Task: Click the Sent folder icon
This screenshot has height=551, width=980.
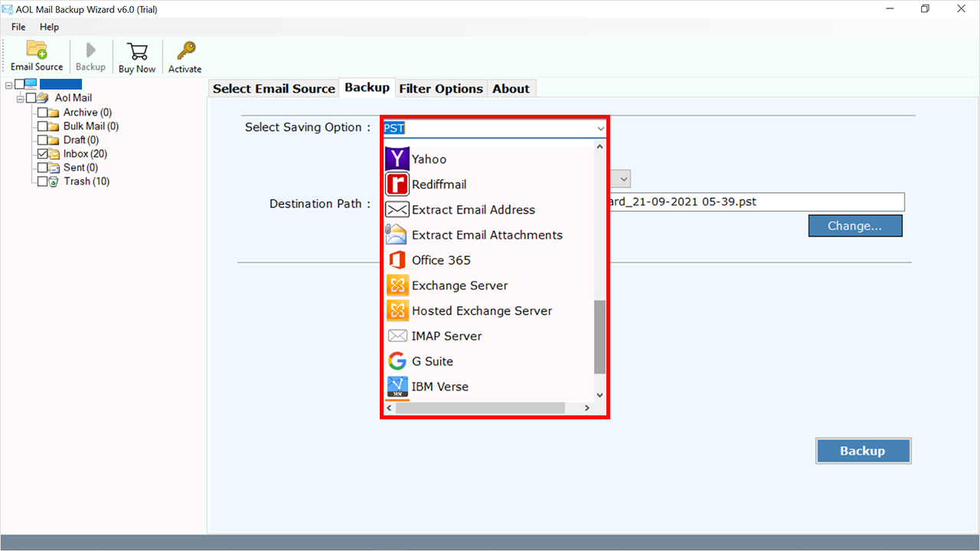Action: coord(54,168)
